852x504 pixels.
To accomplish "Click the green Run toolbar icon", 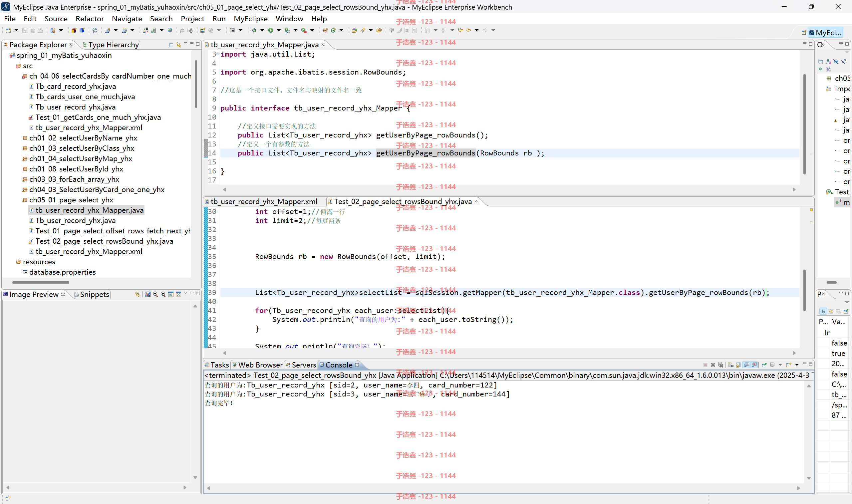I will click(271, 31).
